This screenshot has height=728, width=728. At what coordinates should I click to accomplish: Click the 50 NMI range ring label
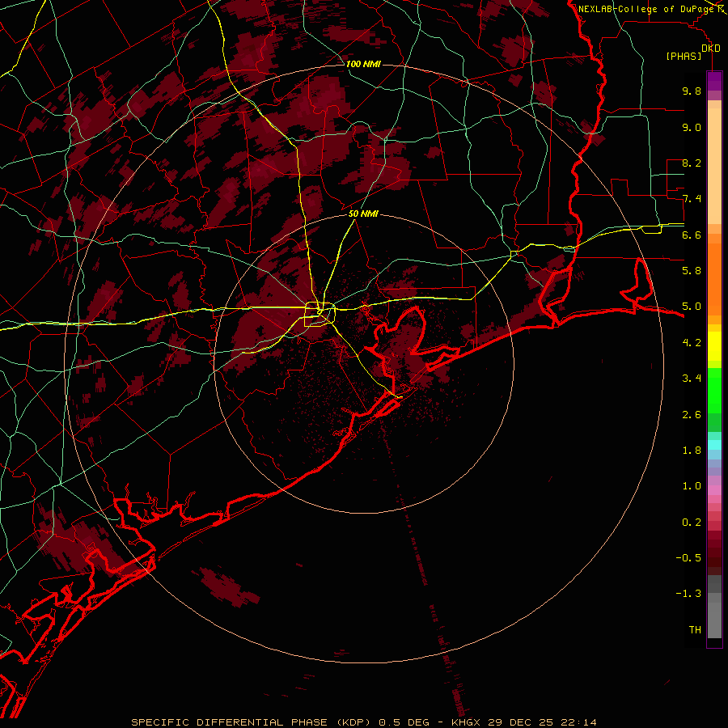[363, 214]
